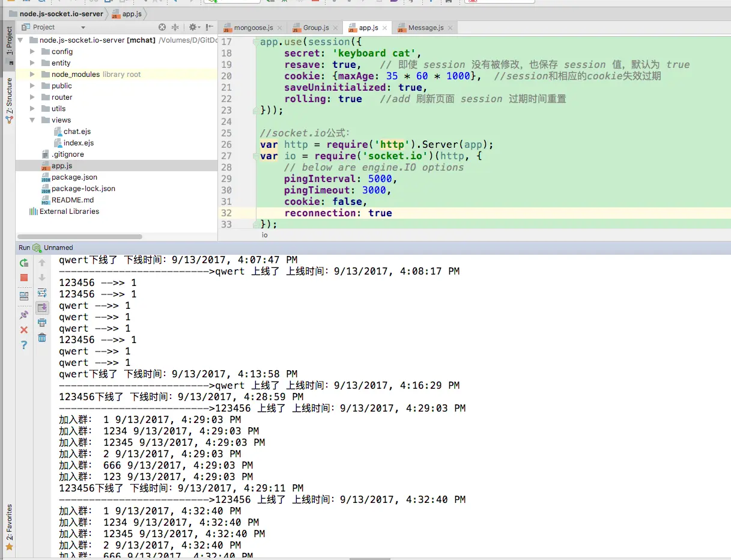This screenshot has width=731, height=560.
Task: Expand the utils folder
Action: [x=33, y=109]
